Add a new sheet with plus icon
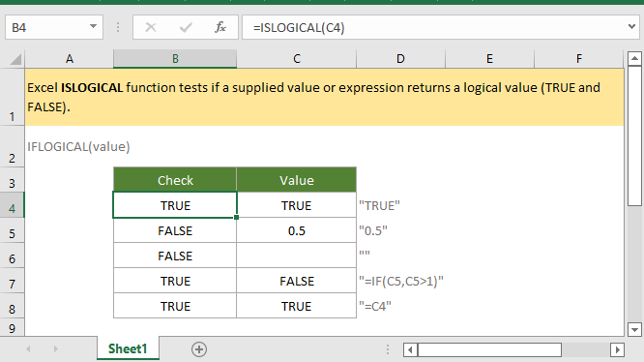 pos(199,349)
